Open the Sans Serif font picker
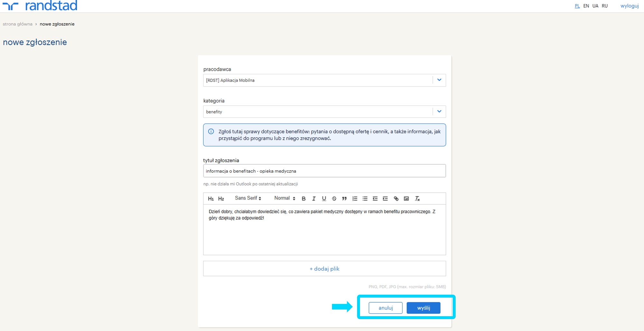The width and height of the screenshot is (644, 331). pos(248,198)
